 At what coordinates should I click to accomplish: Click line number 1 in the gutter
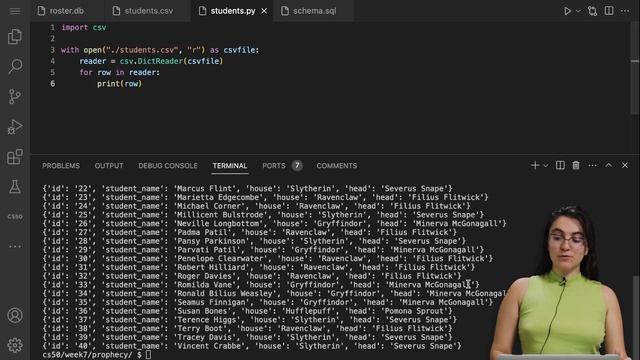tap(52, 27)
